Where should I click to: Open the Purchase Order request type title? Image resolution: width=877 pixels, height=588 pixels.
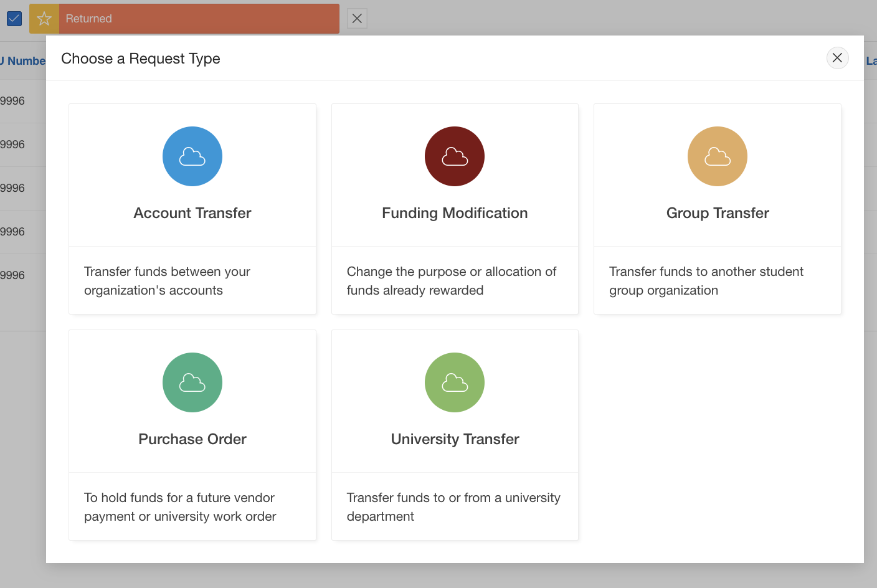coord(192,439)
